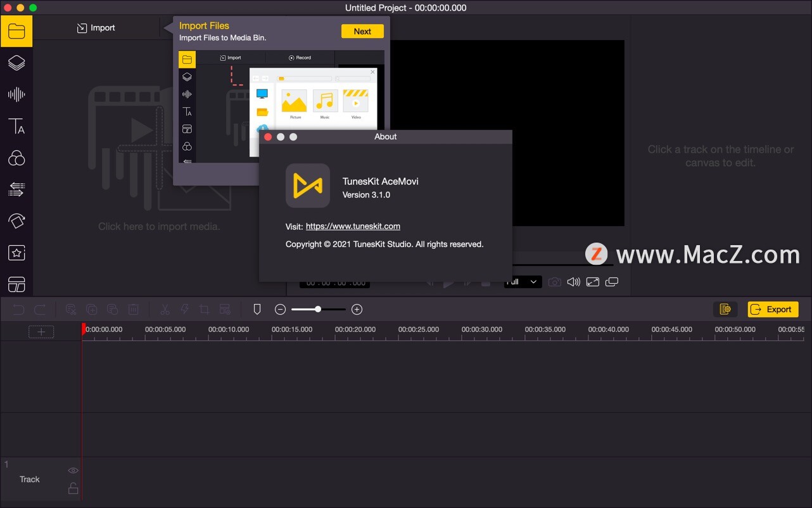Take a snapshot with camera icon
The width and height of the screenshot is (812, 508).
point(555,282)
